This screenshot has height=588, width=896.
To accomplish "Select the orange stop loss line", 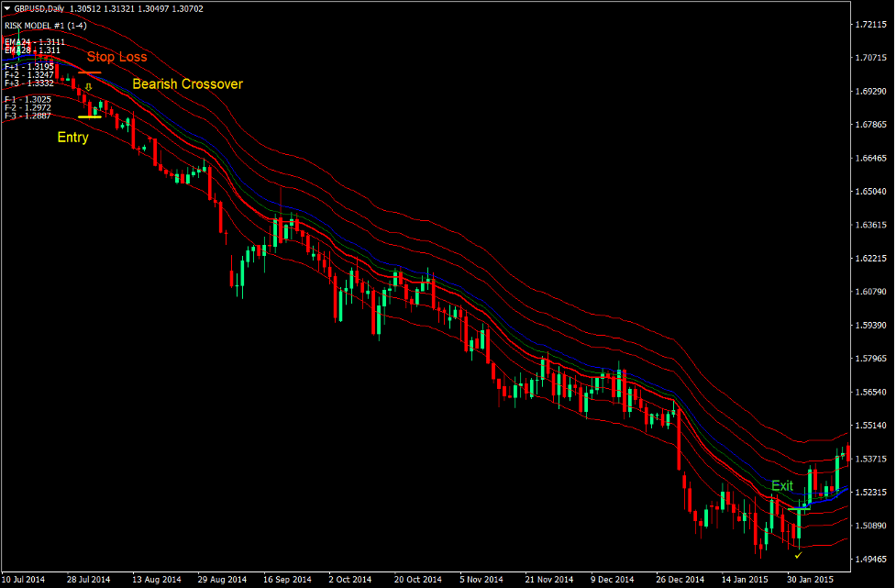I will pos(91,72).
